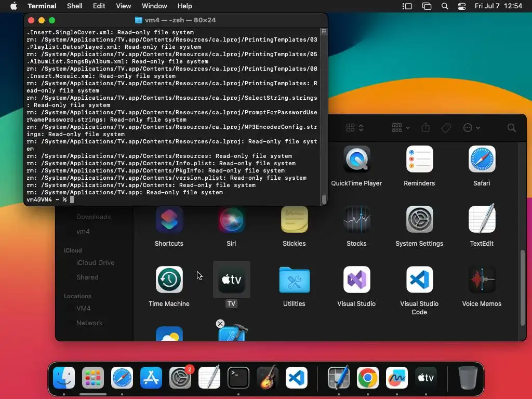Screen dimensions: 532x399
Task: Select Shared in Finder sidebar
Action: 87,277
